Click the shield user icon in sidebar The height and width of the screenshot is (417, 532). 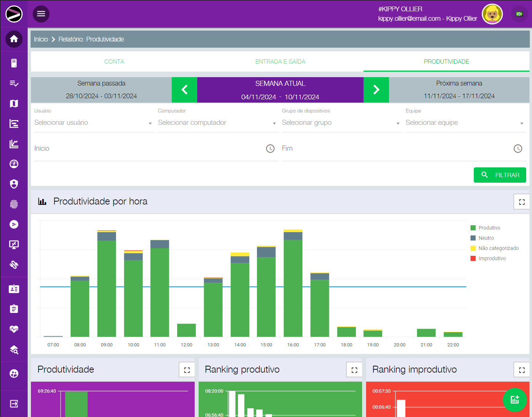point(14,184)
